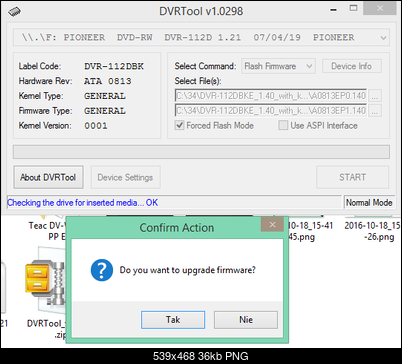Click the blue question mark icon in dialog

point(102,270)
